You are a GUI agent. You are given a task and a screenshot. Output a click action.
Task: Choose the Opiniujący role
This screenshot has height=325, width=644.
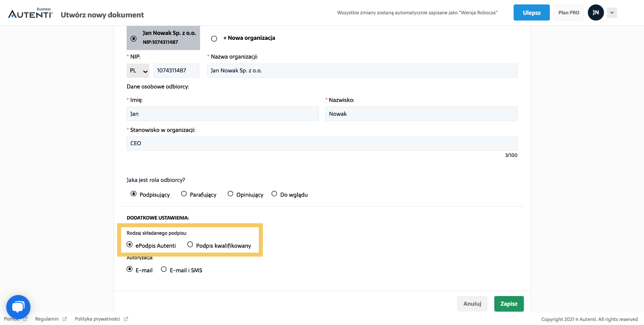[x=231, y=194]
